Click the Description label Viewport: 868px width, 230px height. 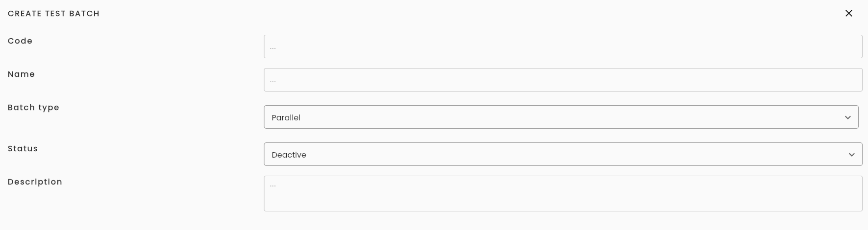click(x=35, y=182)
